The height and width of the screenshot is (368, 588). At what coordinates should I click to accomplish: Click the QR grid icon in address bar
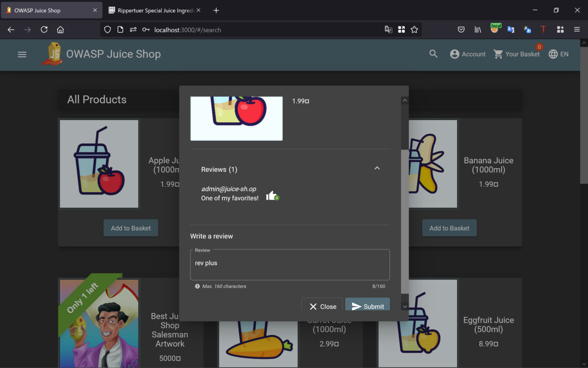(401, 30)
